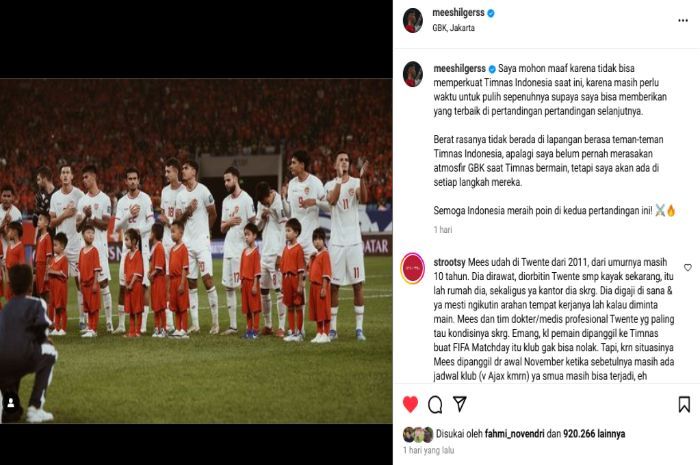
Task: Open meeshilgerss username in header
Action: coord(458,13)
